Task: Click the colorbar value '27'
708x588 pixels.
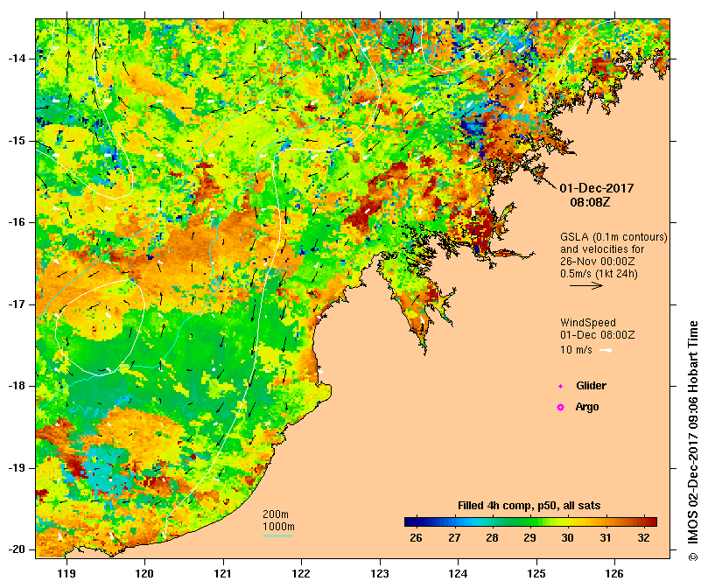Action: 454,538
